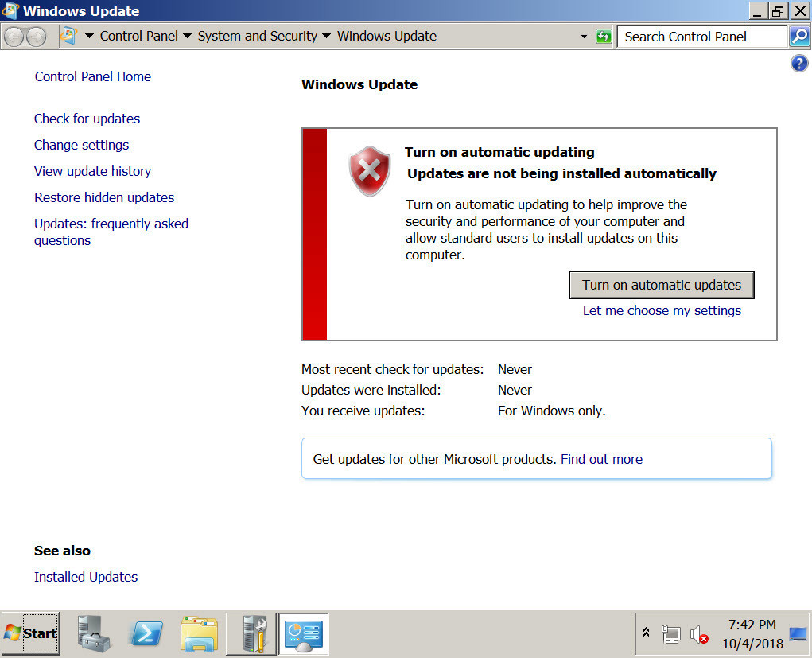Expand the dropdown arrow before Control Panel
Screen dimensions: 812x658
point(90,37)
